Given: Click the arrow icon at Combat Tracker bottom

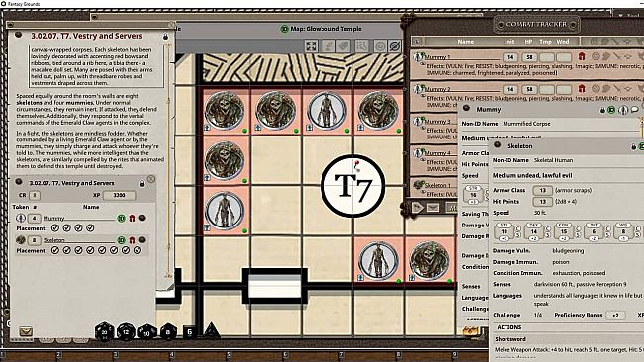Looking at the screenshot, I should [x=417, y=208].
